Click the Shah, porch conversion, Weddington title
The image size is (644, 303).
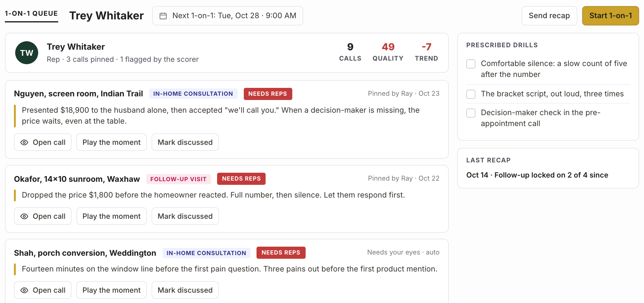tap(85, 253)
